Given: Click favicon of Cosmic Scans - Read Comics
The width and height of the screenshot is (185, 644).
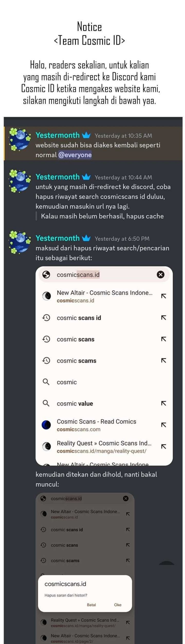Looking at the screenshot, I should (46, 425).
